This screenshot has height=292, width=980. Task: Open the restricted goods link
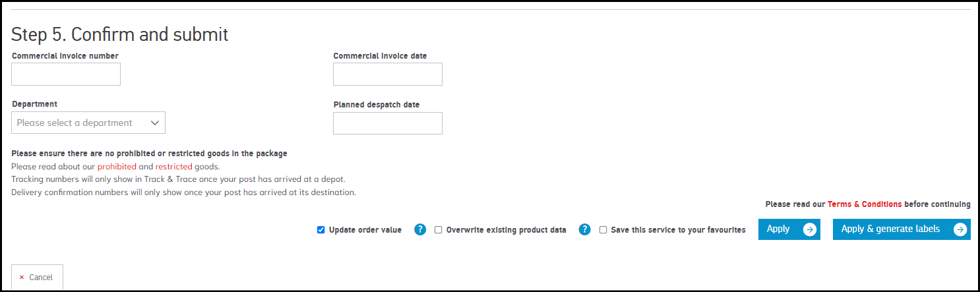pos(173,167)
